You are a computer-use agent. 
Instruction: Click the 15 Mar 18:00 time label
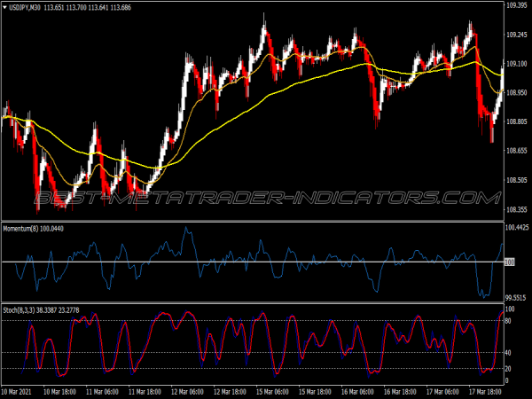click(315, 392)
